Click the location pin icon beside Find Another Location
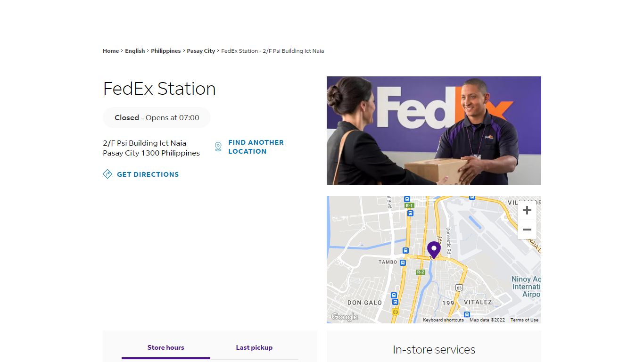644x362 pixels. pyautogui.click(x=218, y=147)
